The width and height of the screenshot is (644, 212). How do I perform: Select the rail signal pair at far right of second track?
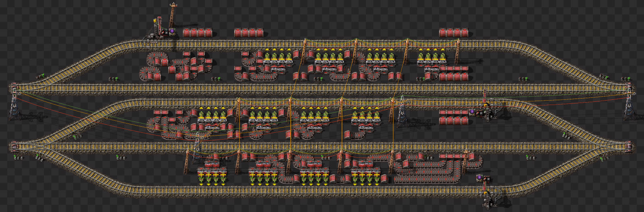pyautogui.click(x=626, y=78)
